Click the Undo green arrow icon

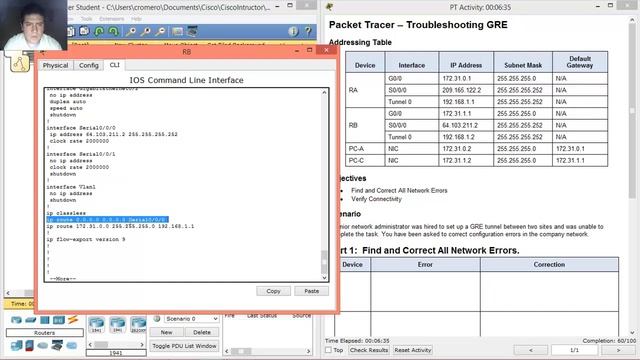pos(99,31)
